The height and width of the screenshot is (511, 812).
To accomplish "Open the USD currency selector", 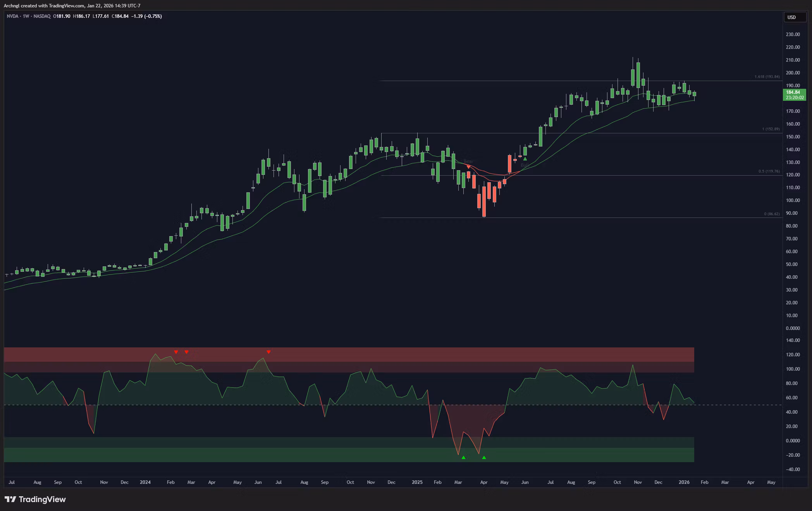I will tap(795, 17).
